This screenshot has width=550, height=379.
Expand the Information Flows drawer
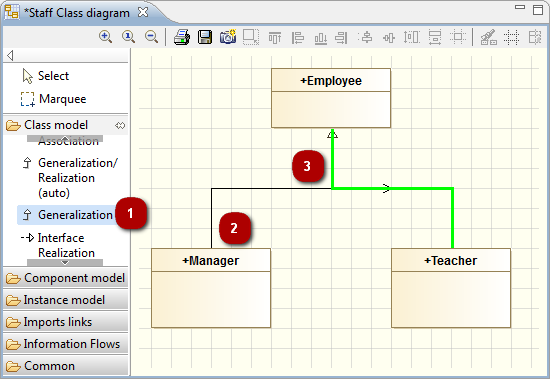[66, 344]
